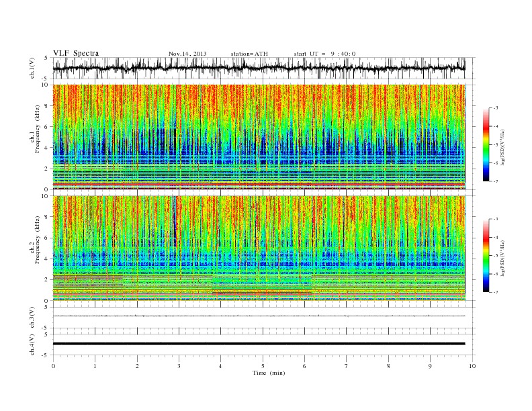Image resolution: width=532 pixels, height=411 pixels.
Task: Click the 'start UT = 9 :40: 0' text
Action: click(x=324, y=54)
